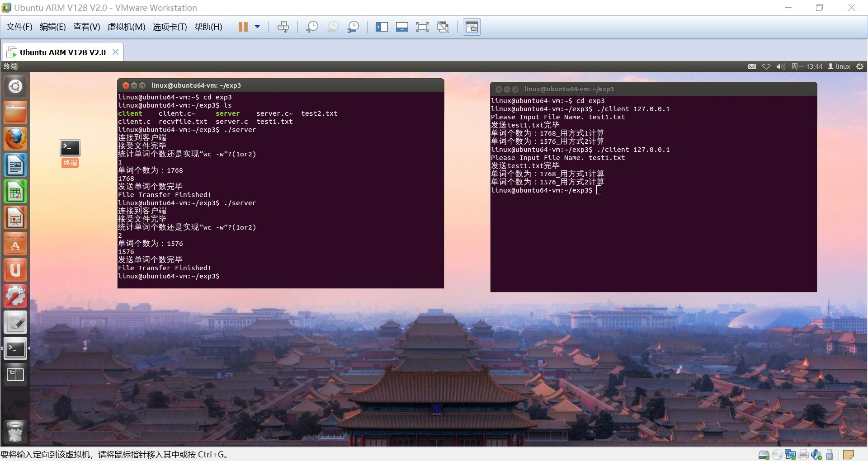This screenshot has width=868, height=461.
Task: Click the network adapter status icon
Action: point(790,455)
